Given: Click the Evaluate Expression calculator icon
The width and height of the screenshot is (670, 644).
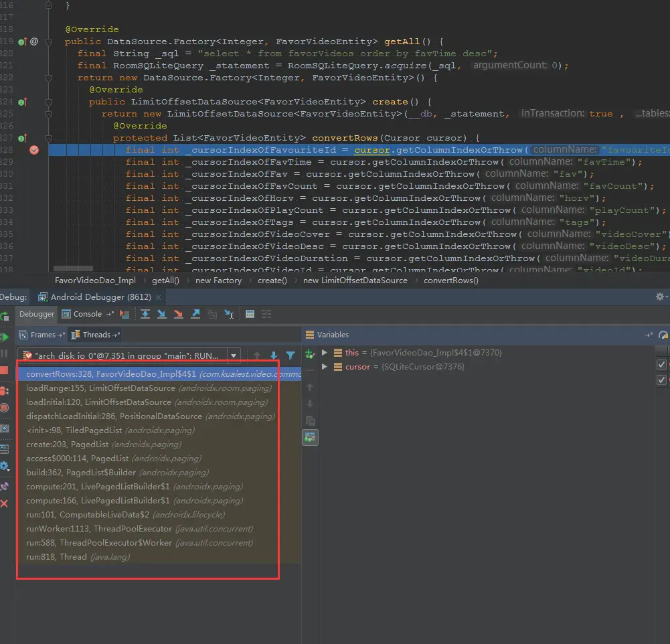Looking at the screenshot, I should point(250,314).
